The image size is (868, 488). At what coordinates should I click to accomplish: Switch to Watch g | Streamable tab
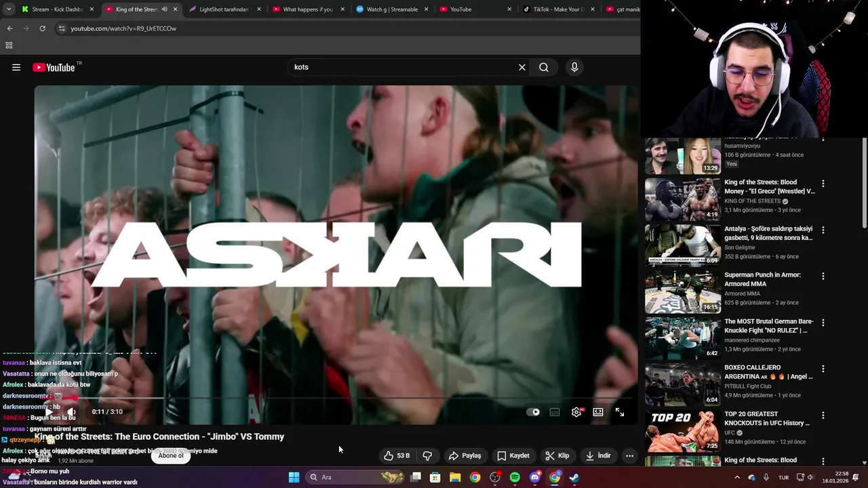pos(391,9)
